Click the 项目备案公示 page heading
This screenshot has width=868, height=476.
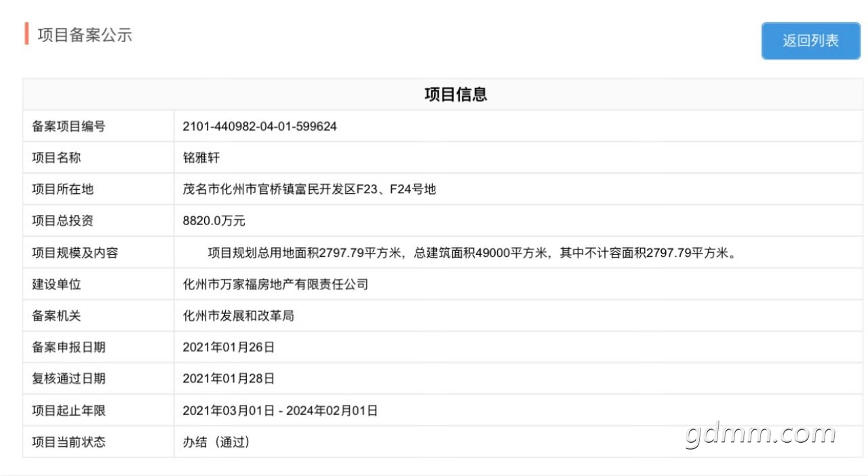coord(85,35)
